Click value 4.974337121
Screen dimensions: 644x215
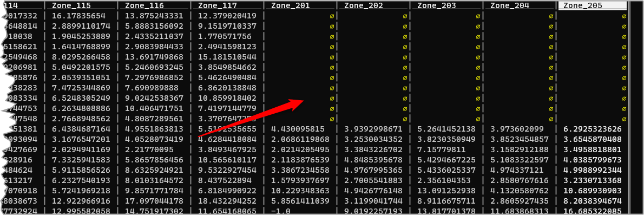(517, 170)
